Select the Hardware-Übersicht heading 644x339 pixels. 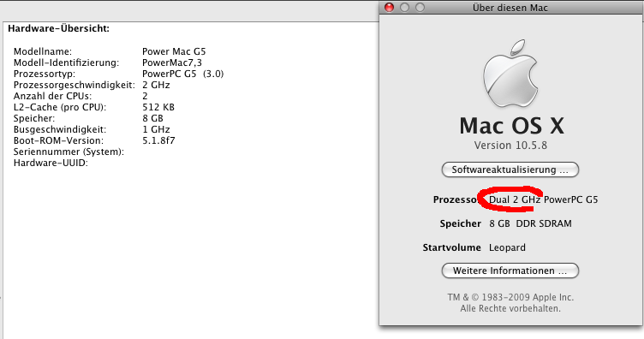tap(59, 28)
